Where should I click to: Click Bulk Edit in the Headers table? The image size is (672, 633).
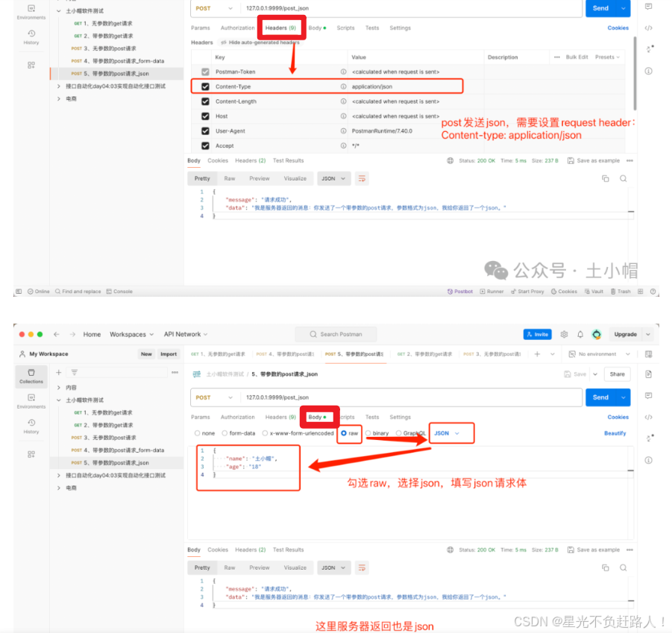pos(577,57)
